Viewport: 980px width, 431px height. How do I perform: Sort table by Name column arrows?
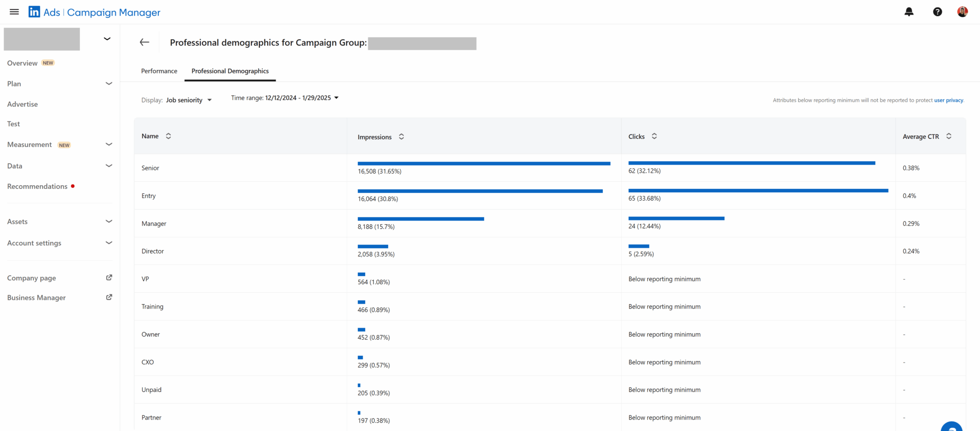pyautogui.click(x=168, y=136)
